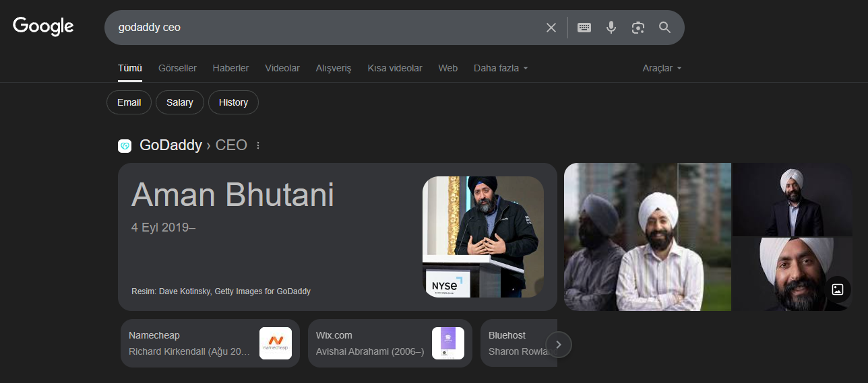Click the Salary suggestion chip
This screenshot has width=868, height=383.
pyautogui.click(x=180, y=102)
